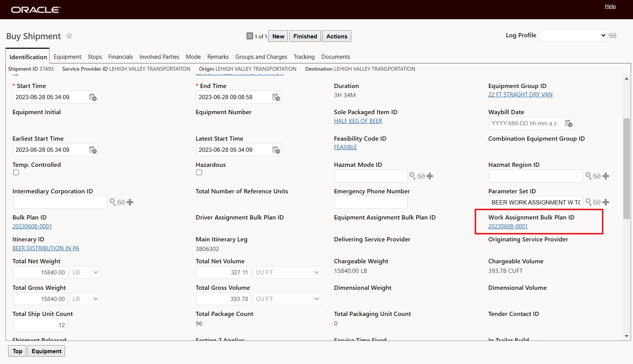Click the Finished button
The width and height of the screenshot is (633, 364).
click(305, 36)
